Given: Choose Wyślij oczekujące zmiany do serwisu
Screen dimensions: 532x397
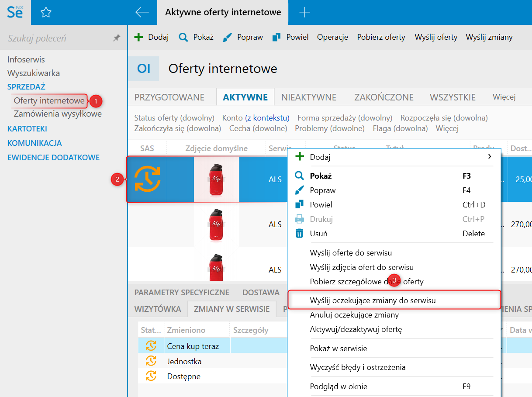Looking at the screenshot, I should coord(394,300).
